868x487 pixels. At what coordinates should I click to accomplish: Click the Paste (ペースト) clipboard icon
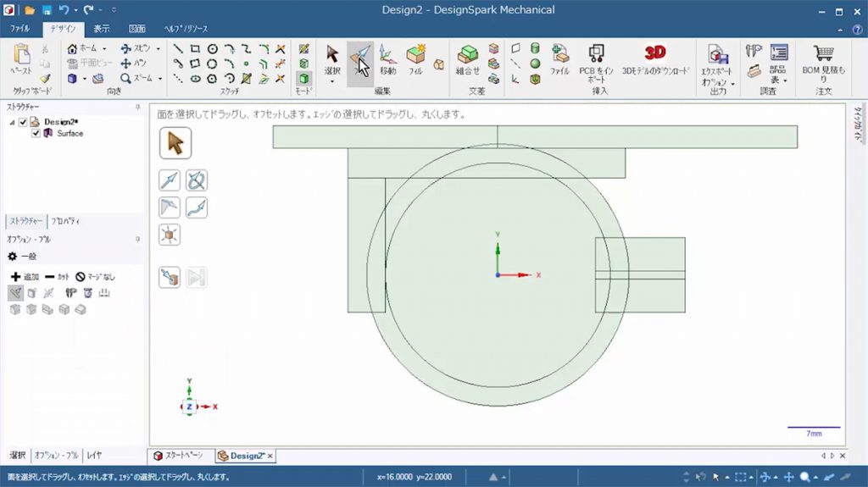[21, 58]
